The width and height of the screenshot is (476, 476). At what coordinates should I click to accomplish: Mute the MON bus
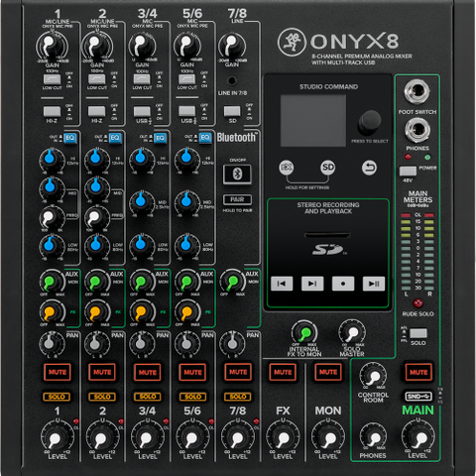pos(328,372)
